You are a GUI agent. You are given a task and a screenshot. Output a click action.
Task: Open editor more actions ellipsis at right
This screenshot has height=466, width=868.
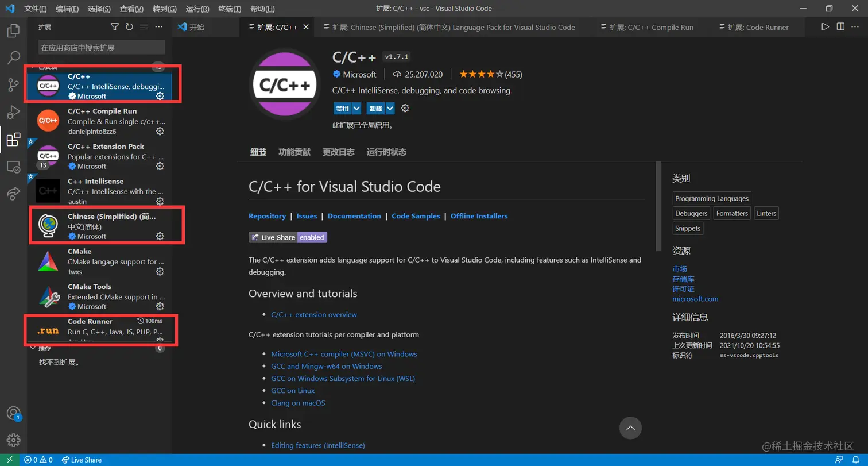pos(855,27)
